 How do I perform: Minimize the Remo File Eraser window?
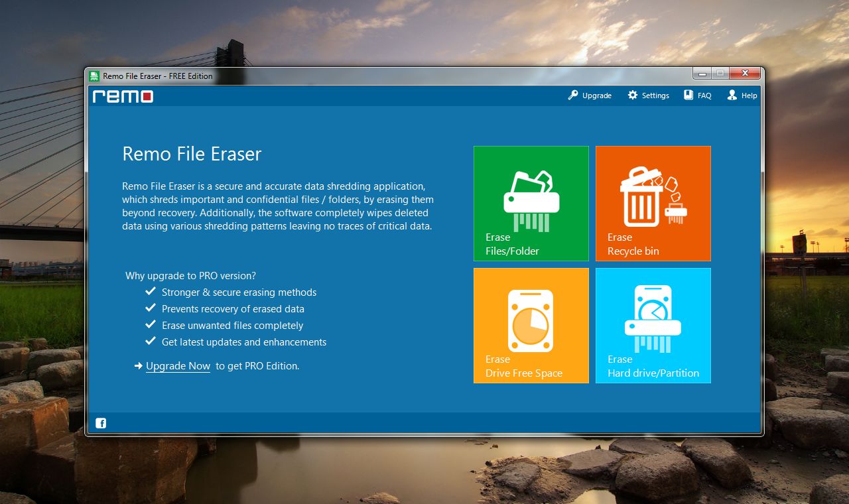(702, 73)
